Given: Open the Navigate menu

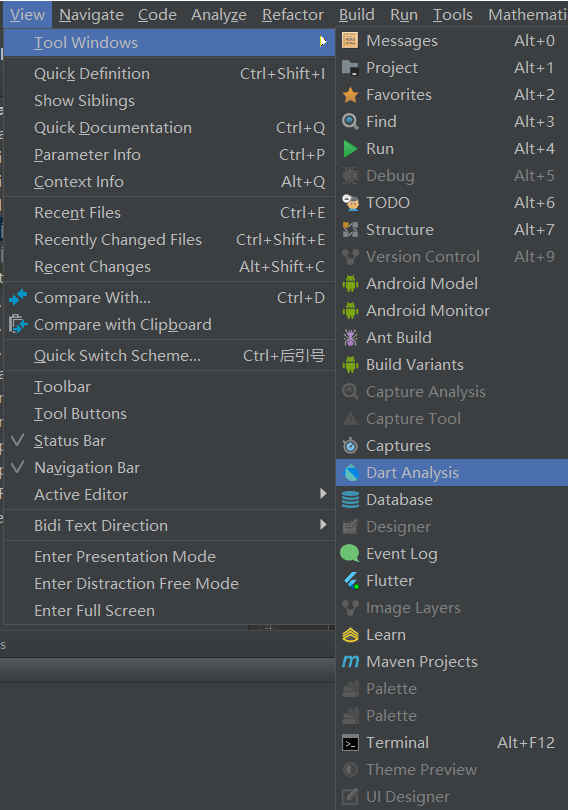Looking at the screenshot, I should 91,14.
